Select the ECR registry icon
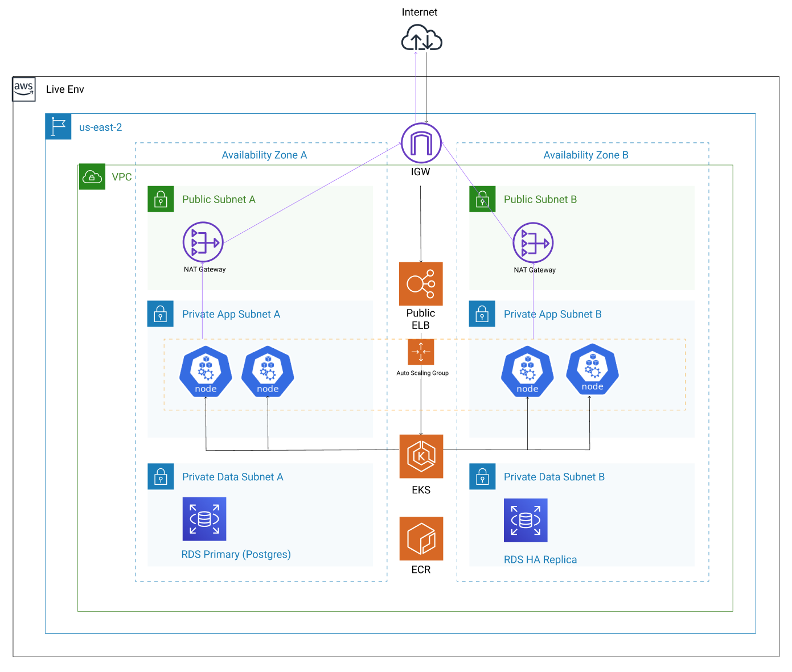 [421, 538]
